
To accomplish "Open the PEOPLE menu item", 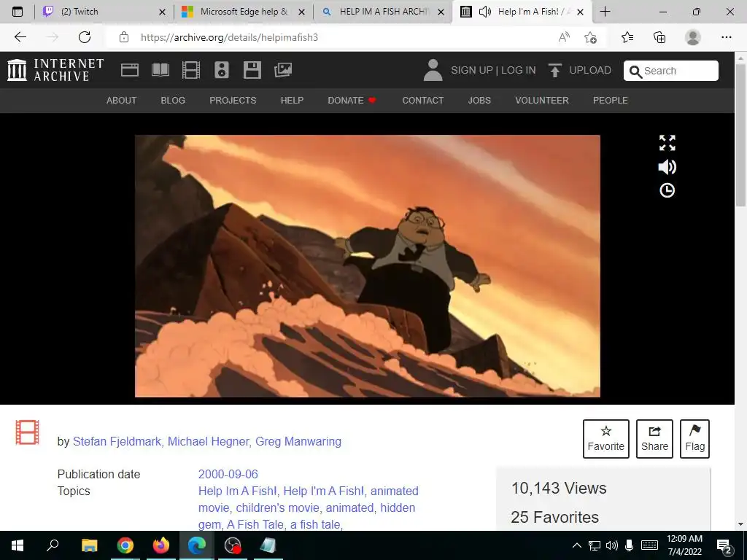I will point(611,101).
